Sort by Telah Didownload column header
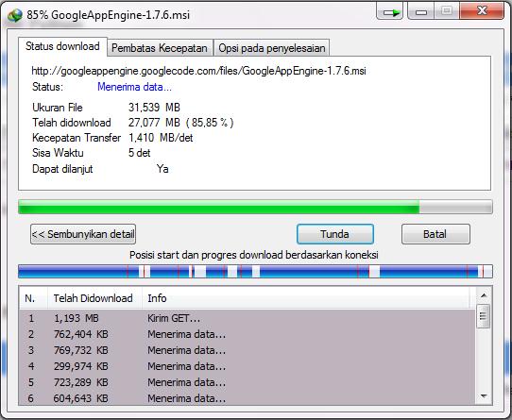 pos(94,298)
